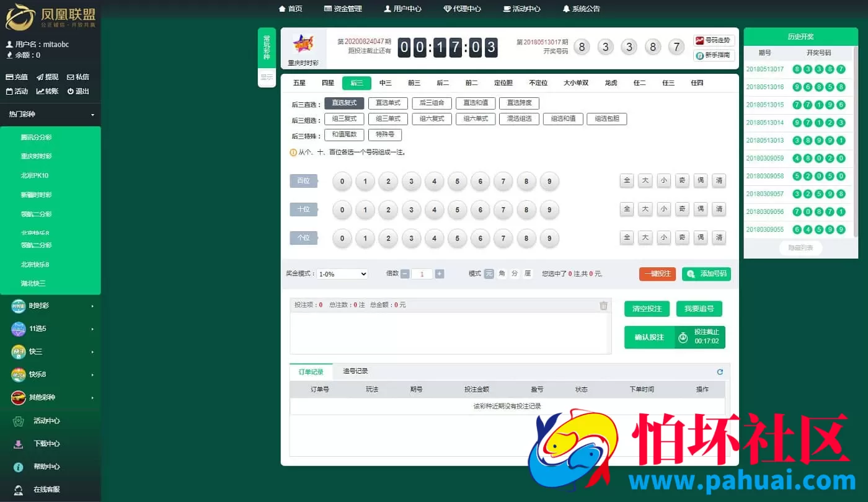The height and width of the screenshot is (502, 868).
Task: Refresh order records with the circular arrow icon
Action: click(x=720, y=372)
